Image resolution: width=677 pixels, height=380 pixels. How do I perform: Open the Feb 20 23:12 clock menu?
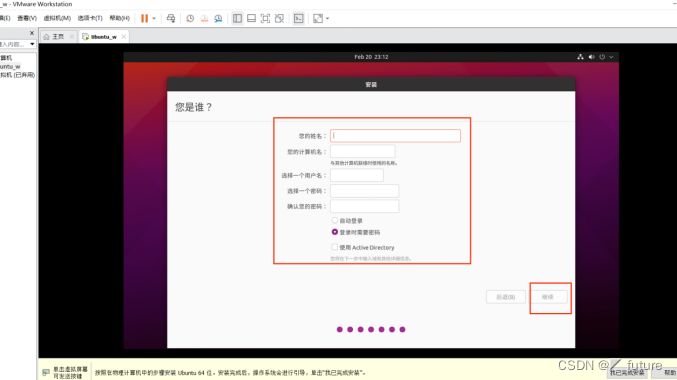[x=371, y=57]
